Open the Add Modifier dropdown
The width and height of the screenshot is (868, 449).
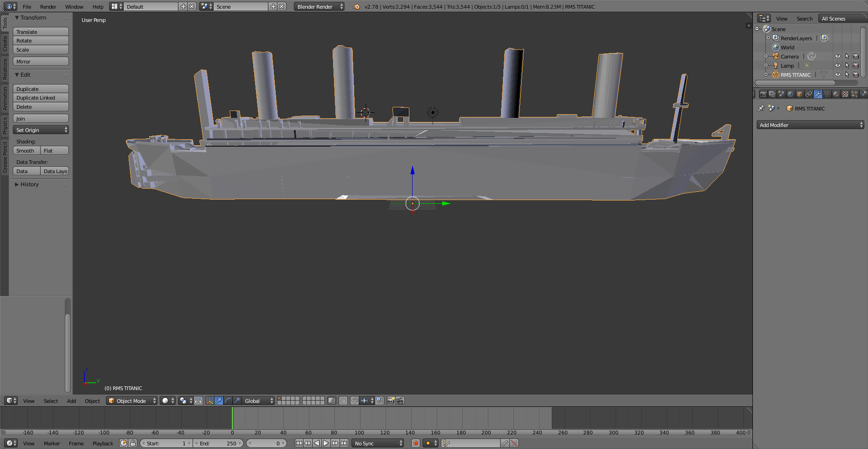(x=810, y=125)
